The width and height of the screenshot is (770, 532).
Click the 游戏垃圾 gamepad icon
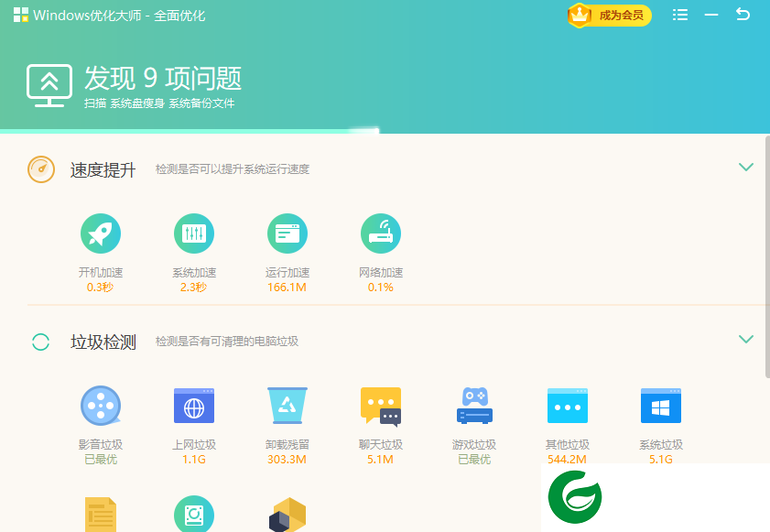pos(474,406)
